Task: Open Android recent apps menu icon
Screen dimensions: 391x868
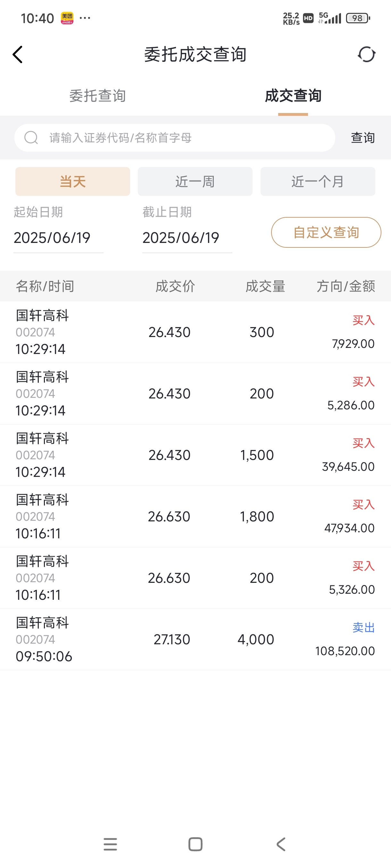Action: [110, 844]
